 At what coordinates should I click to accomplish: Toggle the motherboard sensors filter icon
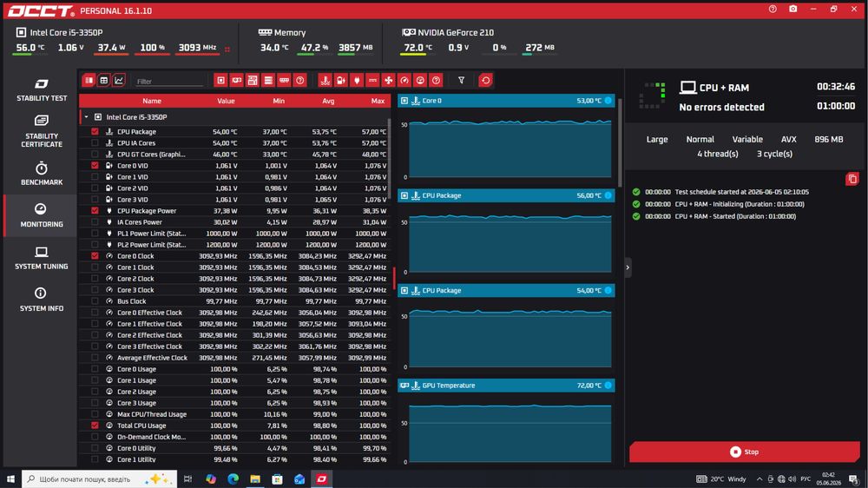(253, 80)
